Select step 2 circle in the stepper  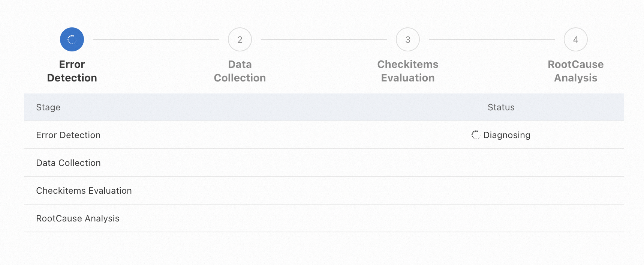(x=240, y=39)
